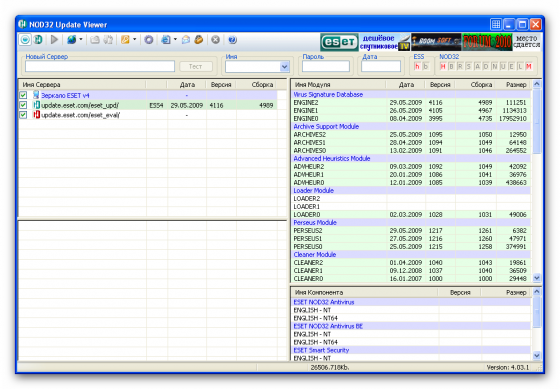Toggle the ESS 'b' filter button
Screen dimensions: 560x389
click(x=426, y=66)
